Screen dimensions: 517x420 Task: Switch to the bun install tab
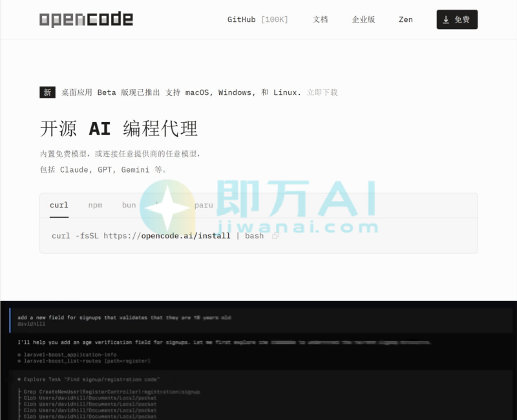point(129,205)
